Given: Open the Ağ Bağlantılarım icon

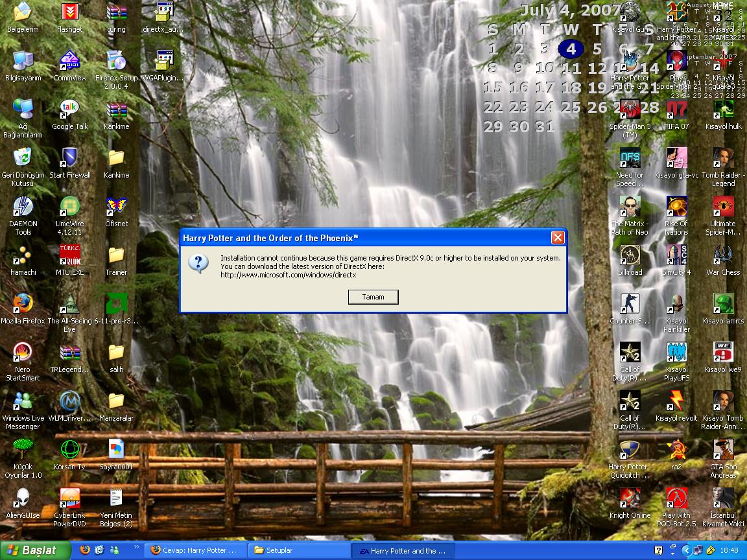Looking at the screenshot, I should (x=23, y=119).
